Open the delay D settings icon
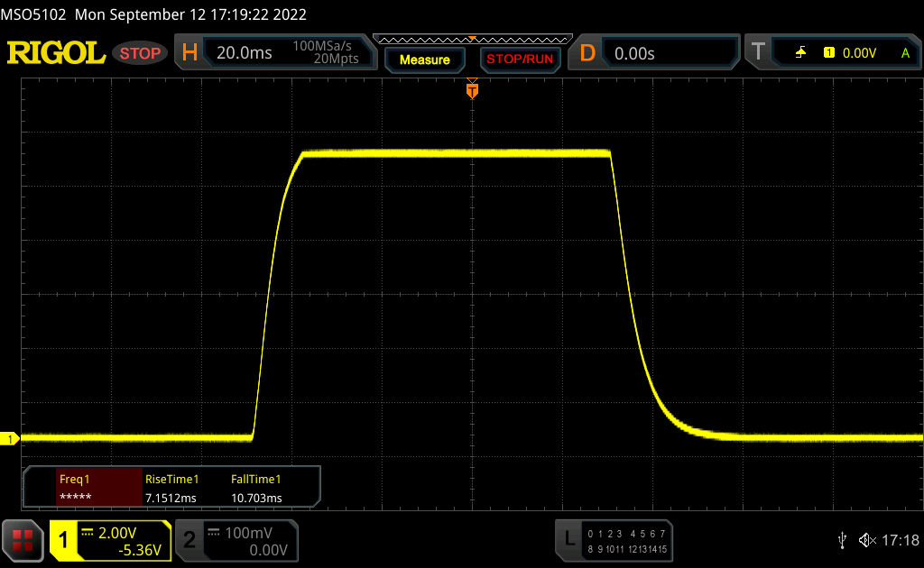Image resolution: width=924 pixels, height=568 pixels. pyautogui.click(x=587, y=53)
